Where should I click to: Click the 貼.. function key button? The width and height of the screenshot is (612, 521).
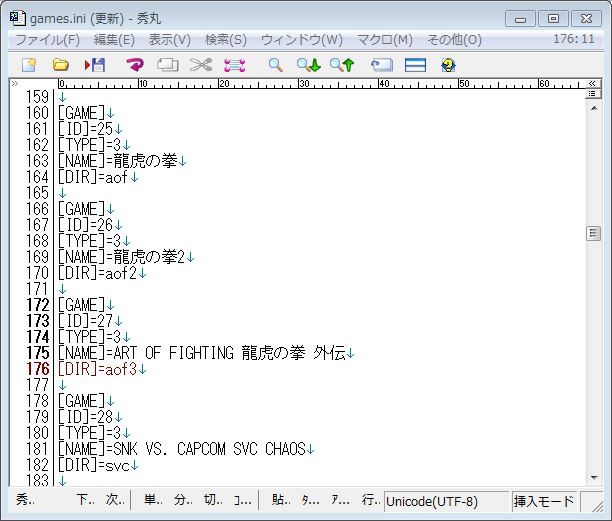coord(281,500)
